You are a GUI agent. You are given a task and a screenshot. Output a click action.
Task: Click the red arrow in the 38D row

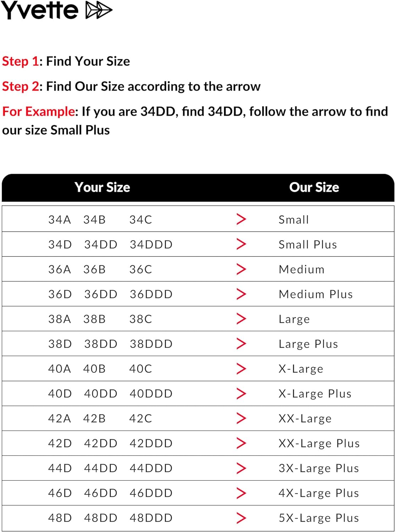241,343
